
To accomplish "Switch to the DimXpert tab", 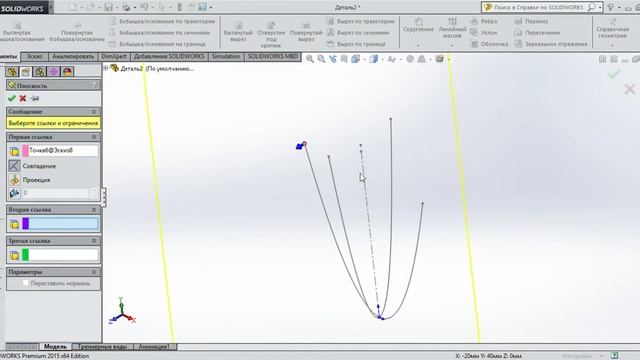I will 114,57.
